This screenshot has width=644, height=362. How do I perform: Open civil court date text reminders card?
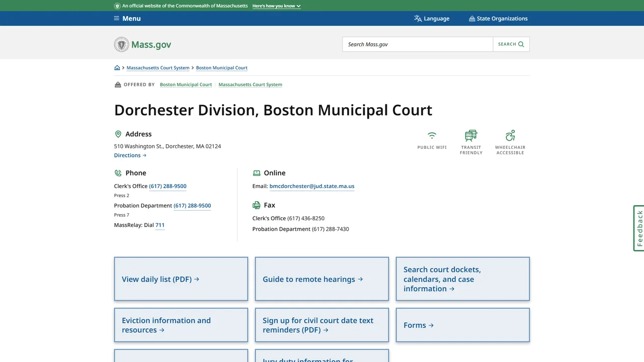[x=322, y=325]
